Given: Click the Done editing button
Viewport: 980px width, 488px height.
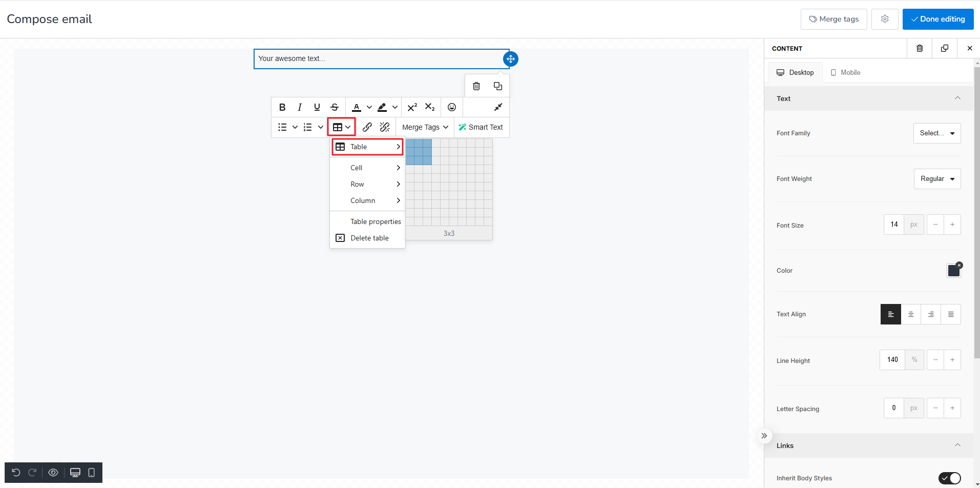Looking at the screenshot, I should tap(937, 19).
